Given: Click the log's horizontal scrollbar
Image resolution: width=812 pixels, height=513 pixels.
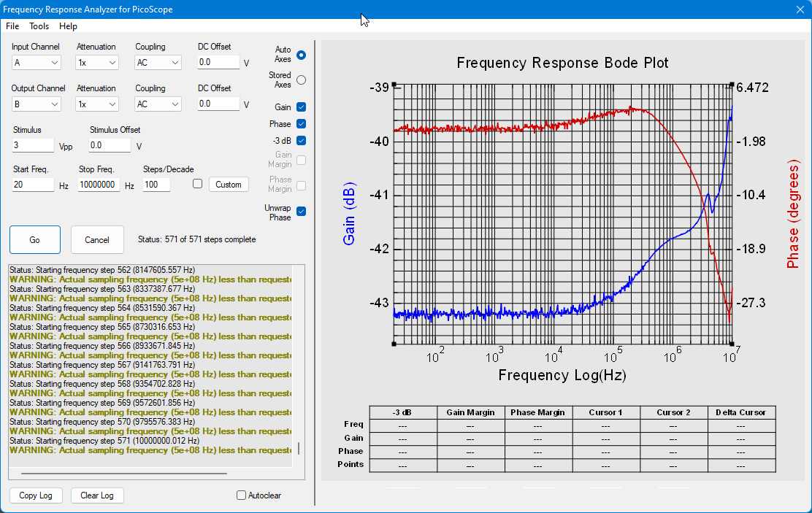Looking at the screenshot, I should click(x=123, y=473).
